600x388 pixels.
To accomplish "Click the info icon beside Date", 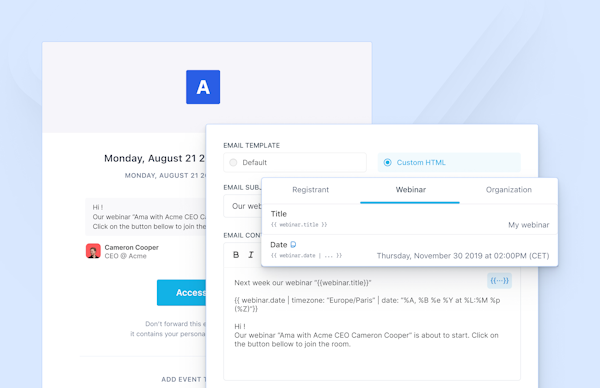I will [x=293, y=245].
